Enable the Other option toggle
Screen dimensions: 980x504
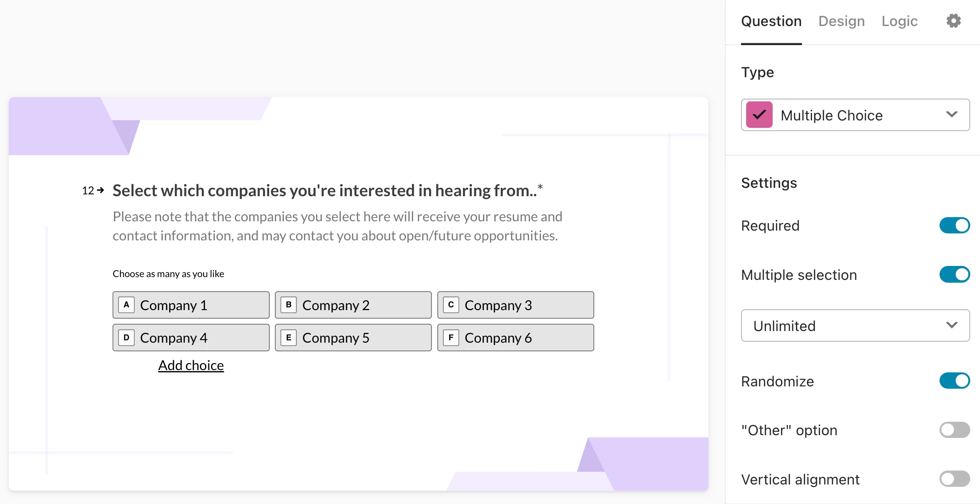pyautogui.click(x=954, y=430)
